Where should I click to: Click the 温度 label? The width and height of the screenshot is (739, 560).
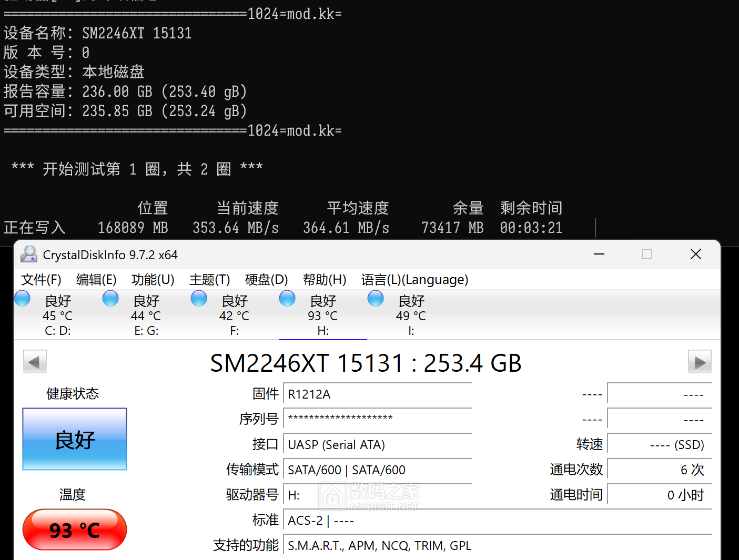click(x=73, y=495)
